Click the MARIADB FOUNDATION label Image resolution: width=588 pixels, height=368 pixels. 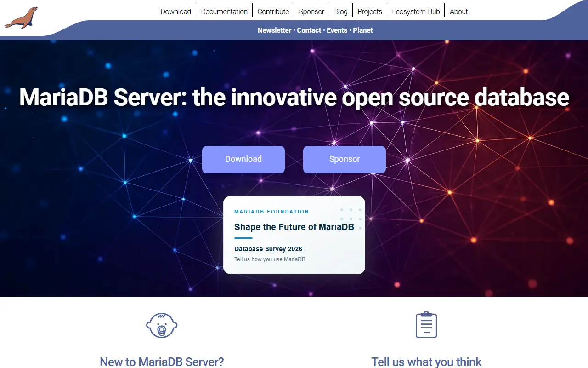pos(271,212)
